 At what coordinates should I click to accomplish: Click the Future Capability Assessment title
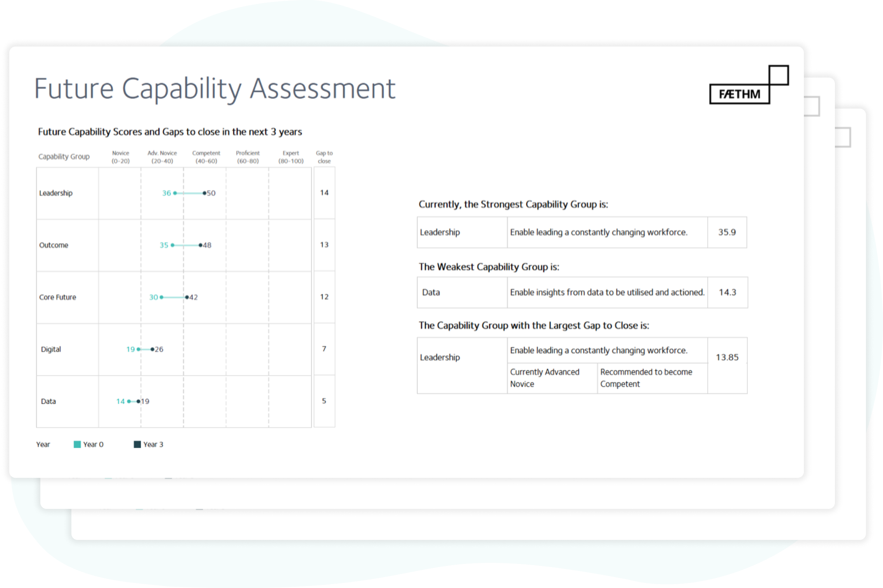tap(215, 89)
